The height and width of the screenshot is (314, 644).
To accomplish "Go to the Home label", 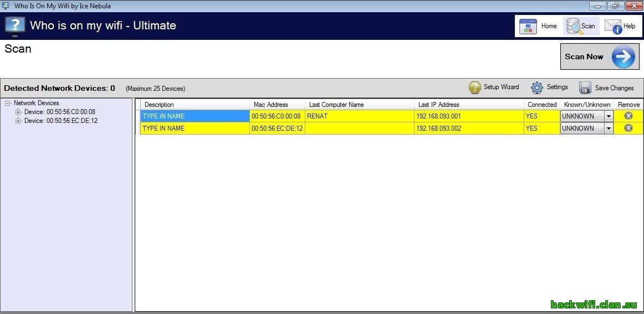I will click(x=549, y=26).
